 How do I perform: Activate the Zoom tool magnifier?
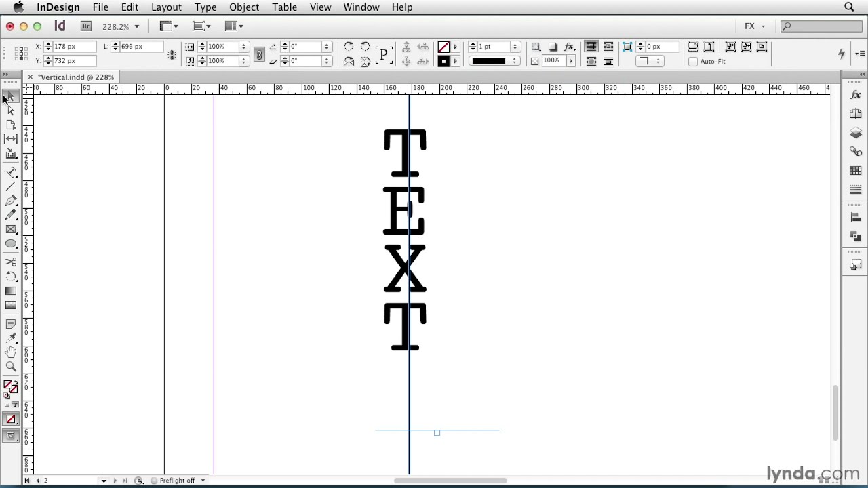pos(11,367)
